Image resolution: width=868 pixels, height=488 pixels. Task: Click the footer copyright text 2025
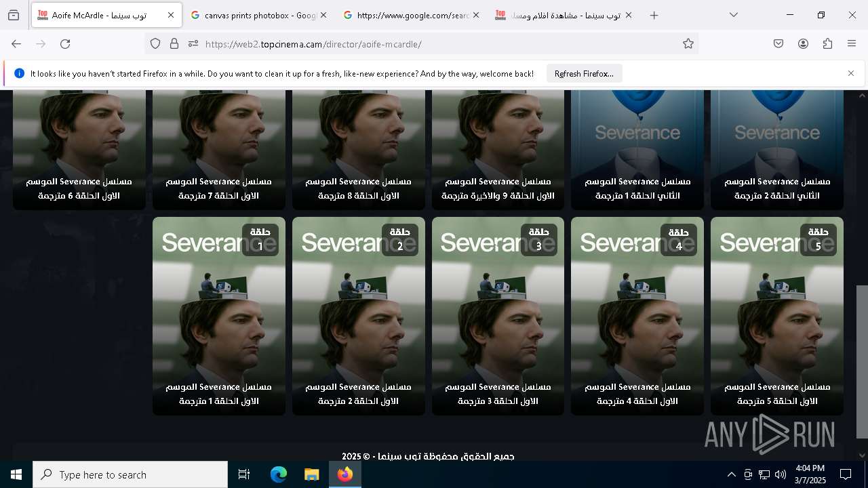[428, 456]
